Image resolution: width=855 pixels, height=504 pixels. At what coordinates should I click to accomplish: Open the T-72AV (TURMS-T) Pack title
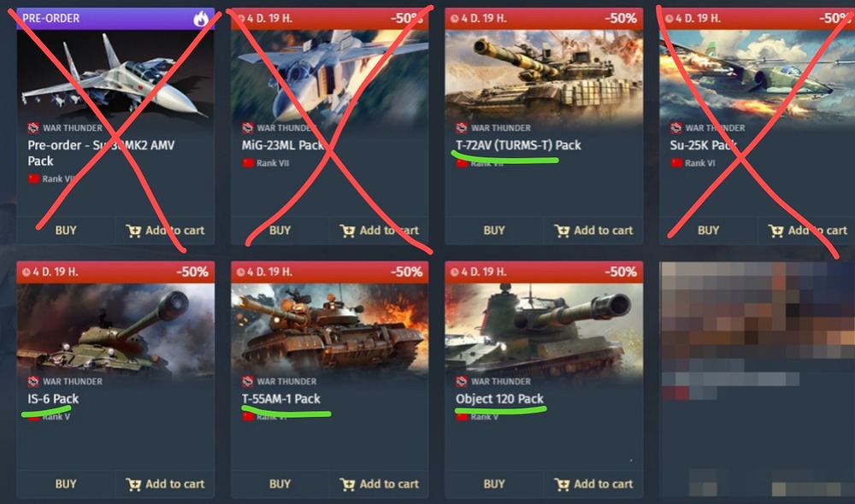[519, 145]
